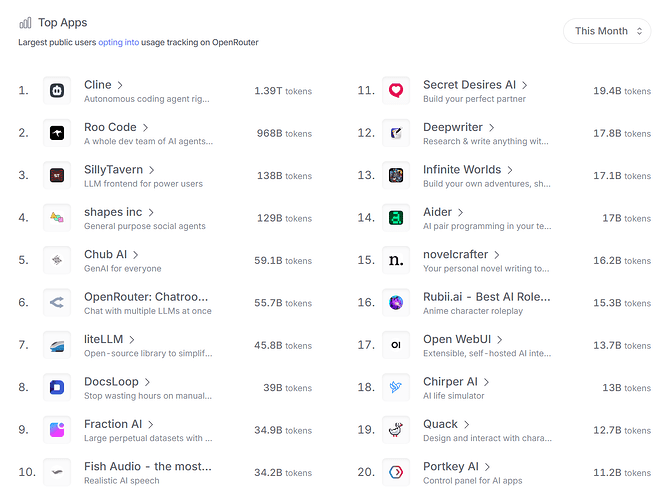
Task: Click the OpenRouter Chatroom app icon
Action: point(57,302)
